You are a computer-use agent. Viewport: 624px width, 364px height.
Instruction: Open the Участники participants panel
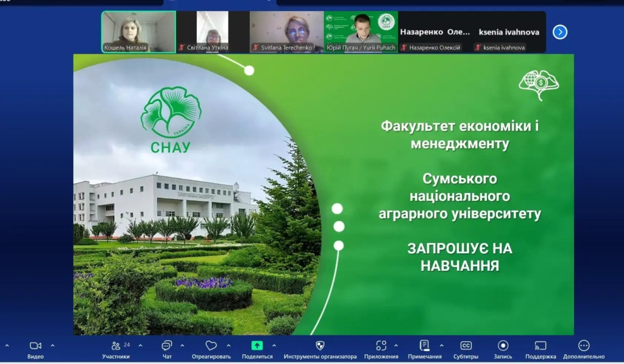(116, 346)
